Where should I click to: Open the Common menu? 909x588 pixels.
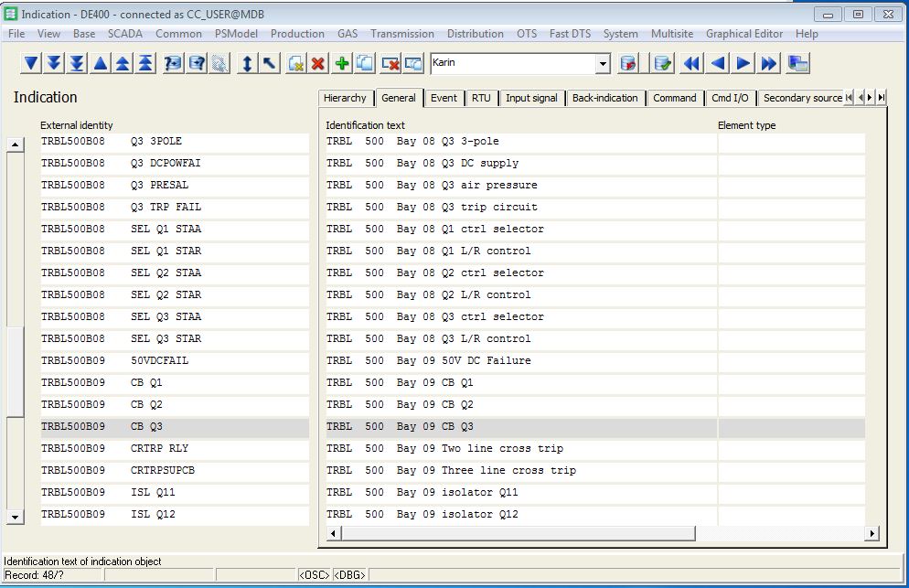coord(178,34)
